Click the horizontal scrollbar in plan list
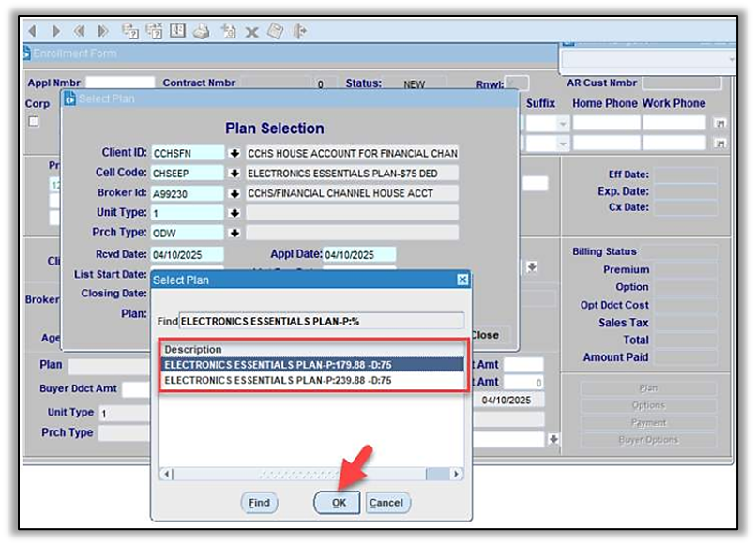Viewport: 756px width, 545px height. (x=311, y=475)
